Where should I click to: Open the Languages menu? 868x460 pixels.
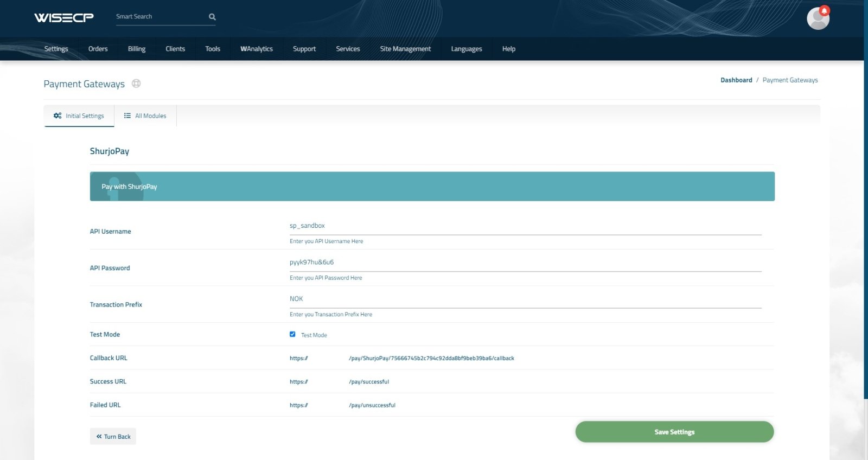467,49
